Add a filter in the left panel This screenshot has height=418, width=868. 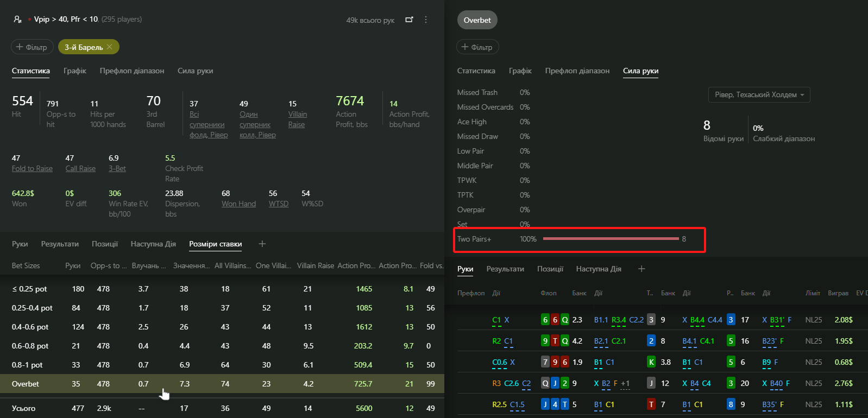tap(32, 47)
